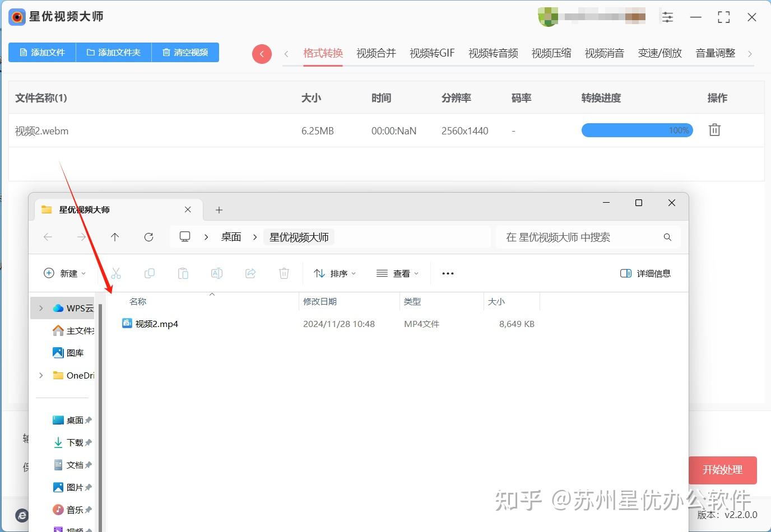771x532 pixels.
Task: Click the Share icon in Explorer toolbar
Action: [x=250, y=273]
